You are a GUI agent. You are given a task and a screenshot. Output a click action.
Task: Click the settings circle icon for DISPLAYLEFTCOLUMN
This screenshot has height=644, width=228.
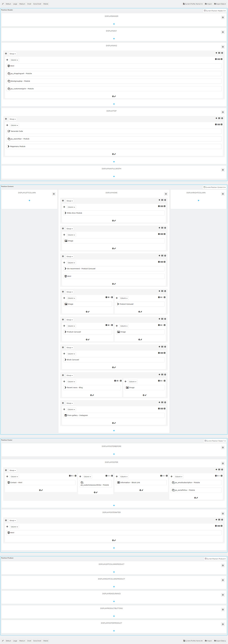click(54, 194)
